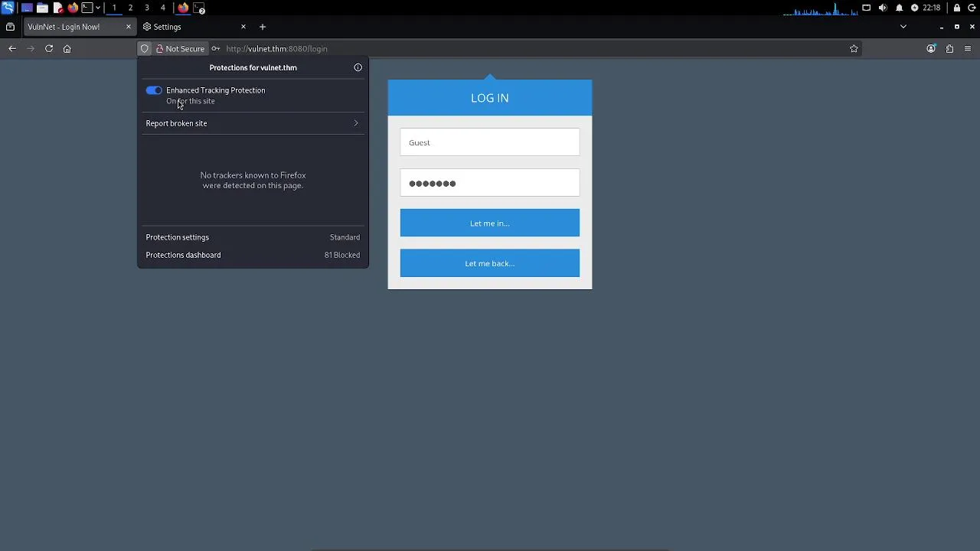Open the Extensions puzzle icon
The height and width of the screenshot is (551, 980).
tap(950, 48)
